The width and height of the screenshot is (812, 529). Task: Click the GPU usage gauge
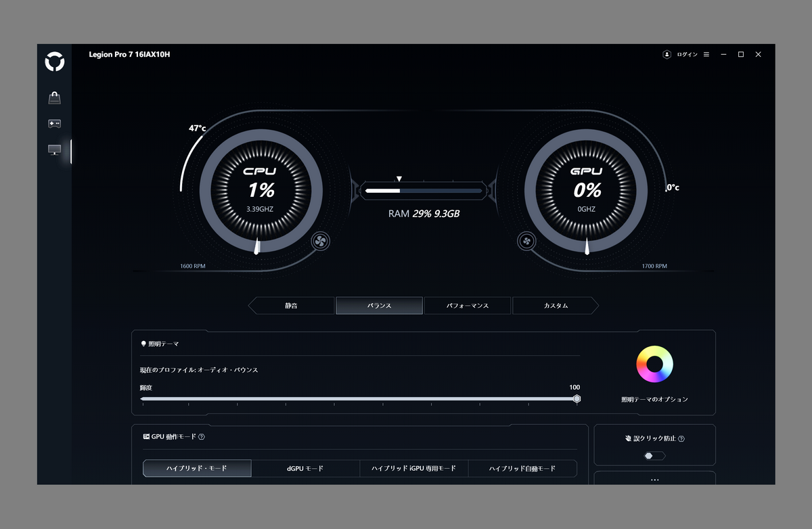pos(587,191)
